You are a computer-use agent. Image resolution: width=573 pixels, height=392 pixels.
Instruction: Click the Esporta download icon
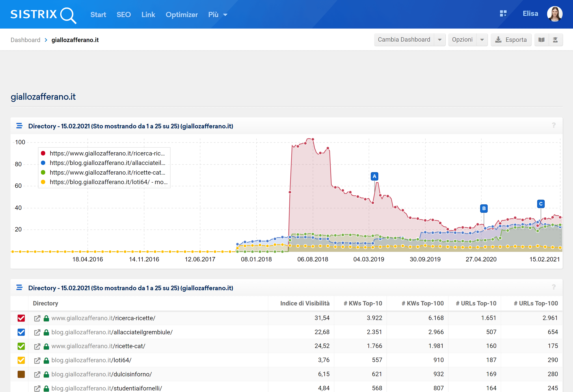(498, 40)
